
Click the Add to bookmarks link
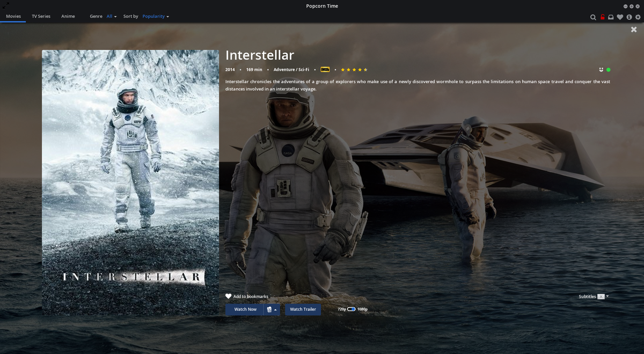coord(251,297)
